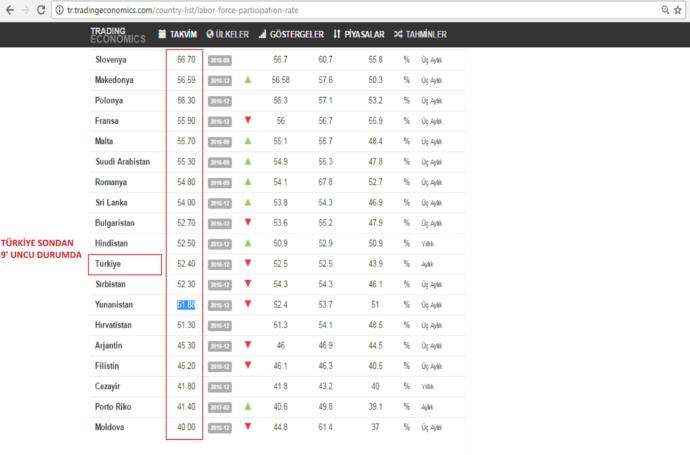Open the TAKVİM calendar menu
This screenshot has height=455, width=690.
(178, 34)
